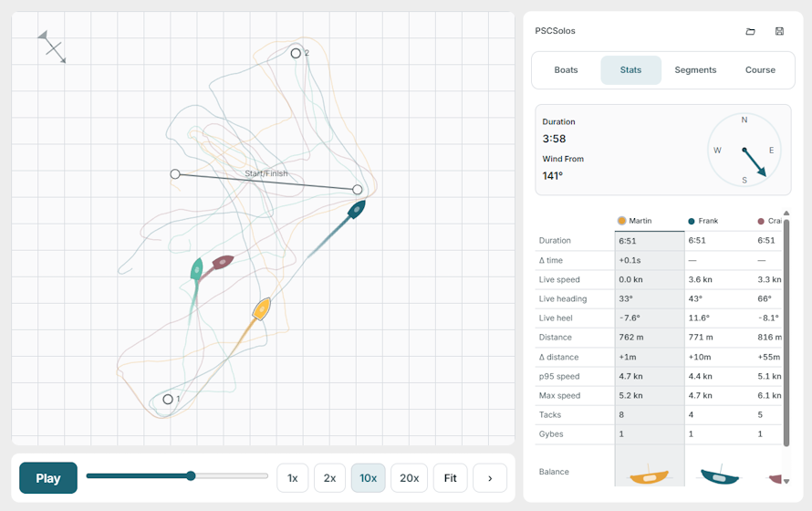Click the Live heading row label
The height and width of the screenshot is (511, 812).
(563, 298)
